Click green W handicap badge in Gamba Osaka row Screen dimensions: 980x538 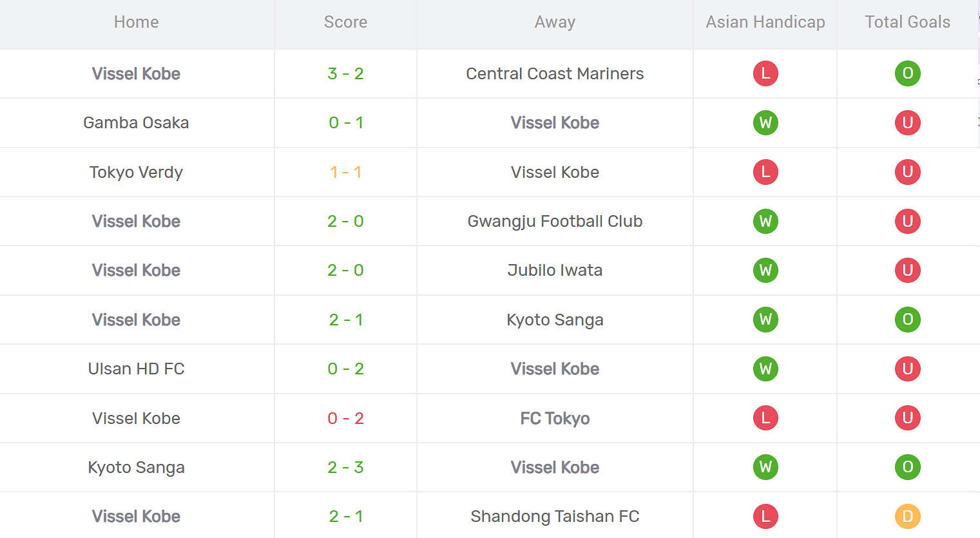point(765,122)
